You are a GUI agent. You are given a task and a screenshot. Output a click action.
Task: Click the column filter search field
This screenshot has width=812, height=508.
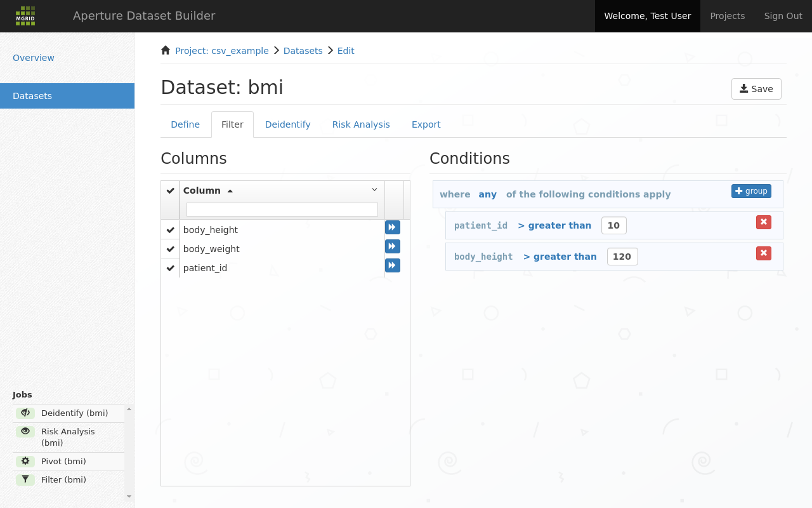point(282,210)
